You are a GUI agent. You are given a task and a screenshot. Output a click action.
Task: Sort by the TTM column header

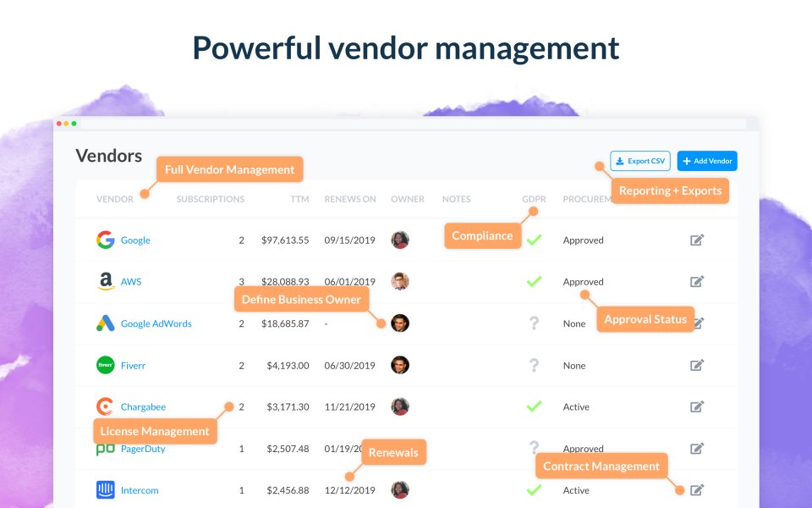(299, 200)
